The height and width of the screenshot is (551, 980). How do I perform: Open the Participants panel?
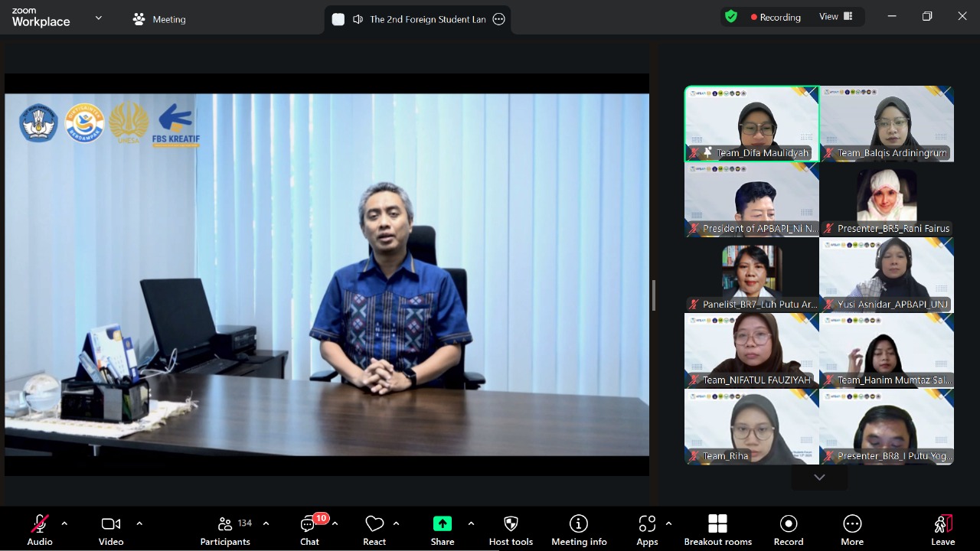(x=225, y=530)
